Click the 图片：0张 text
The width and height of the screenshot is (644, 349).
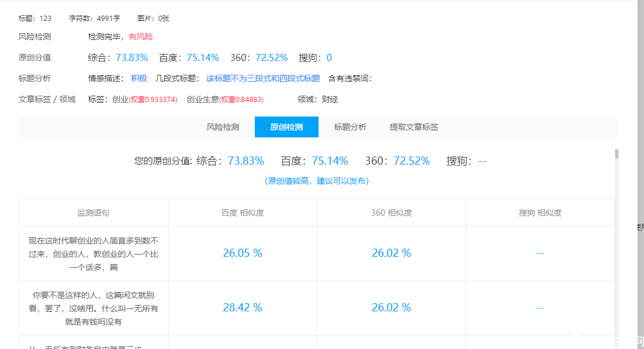pyautogui.click(x=153, y=18)
